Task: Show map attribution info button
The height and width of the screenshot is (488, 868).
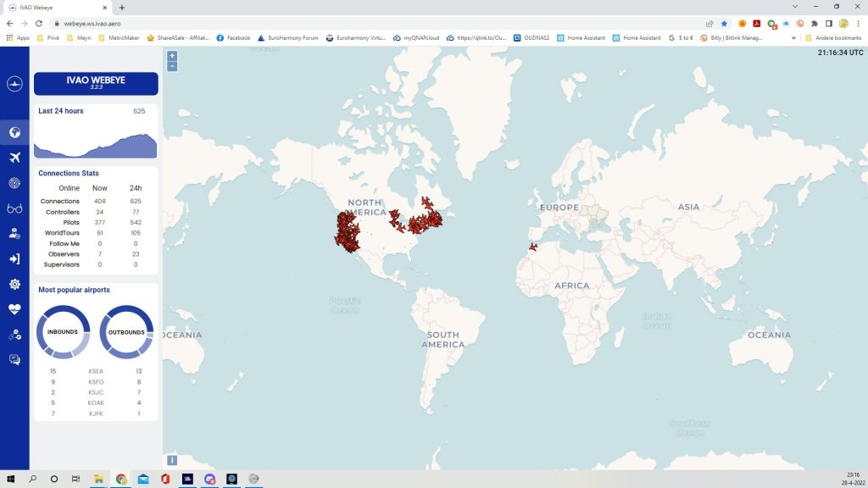Action: point(172,460)
